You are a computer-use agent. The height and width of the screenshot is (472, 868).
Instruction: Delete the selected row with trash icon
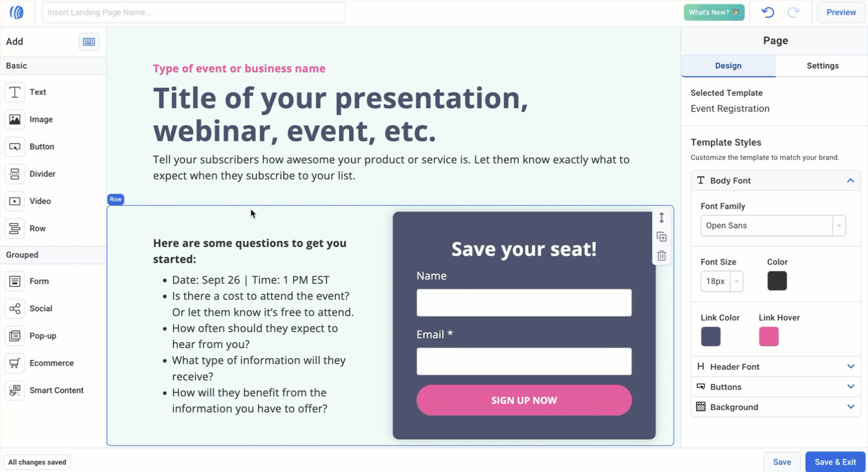662,256
